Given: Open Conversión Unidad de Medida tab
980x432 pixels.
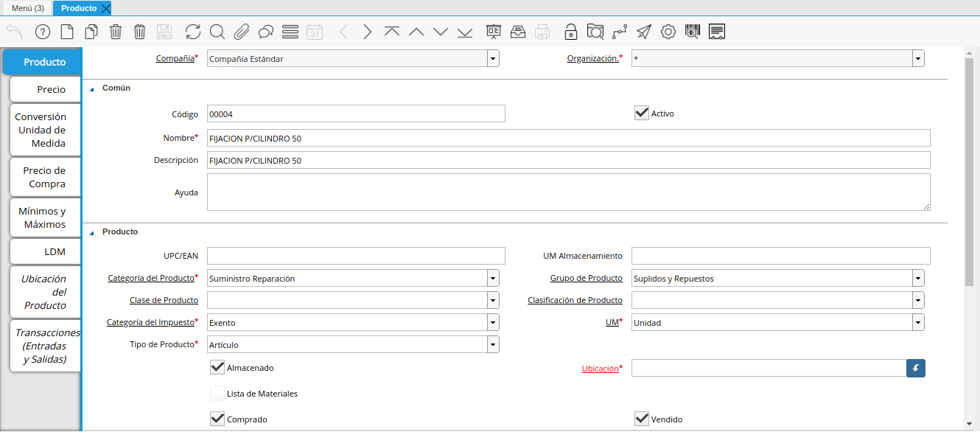Looking at the screenshot, I should [x=45, y=130].
